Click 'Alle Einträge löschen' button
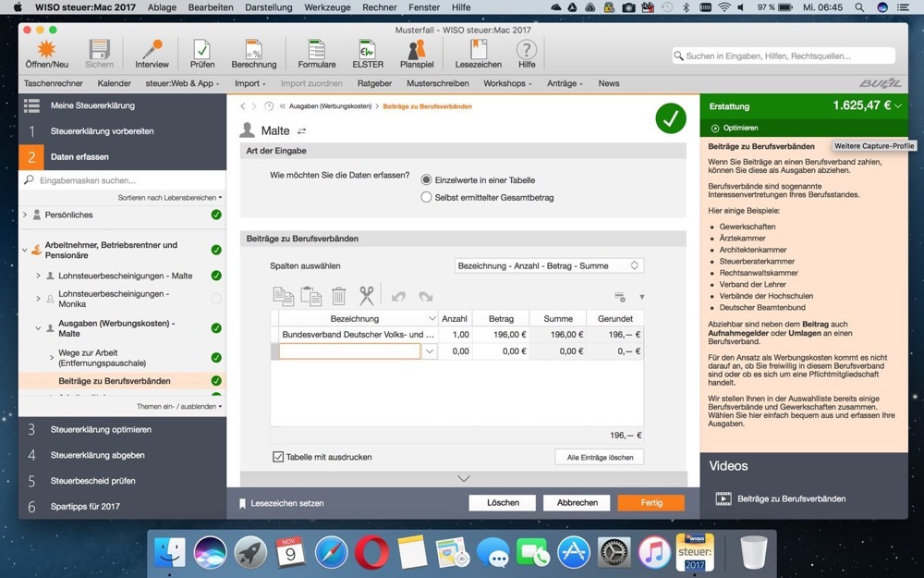The height and width of the screenshot is (578, 924). [599, 458]
